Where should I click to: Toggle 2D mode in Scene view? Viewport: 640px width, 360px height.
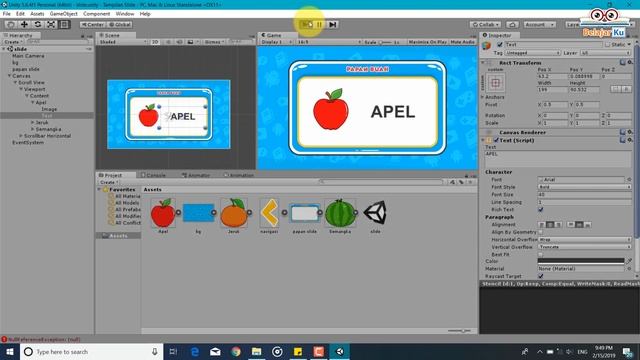coord(155,42)
